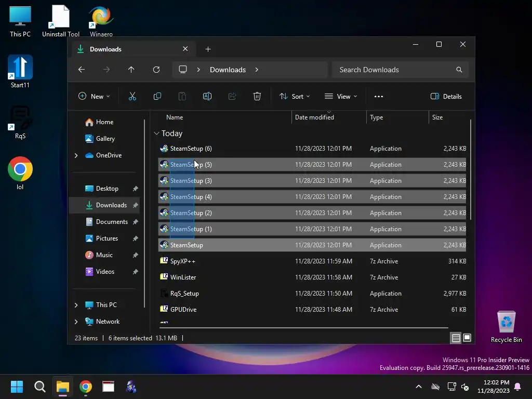
Task: Select the SpyXP++ archive
Action: click(312, 261)
